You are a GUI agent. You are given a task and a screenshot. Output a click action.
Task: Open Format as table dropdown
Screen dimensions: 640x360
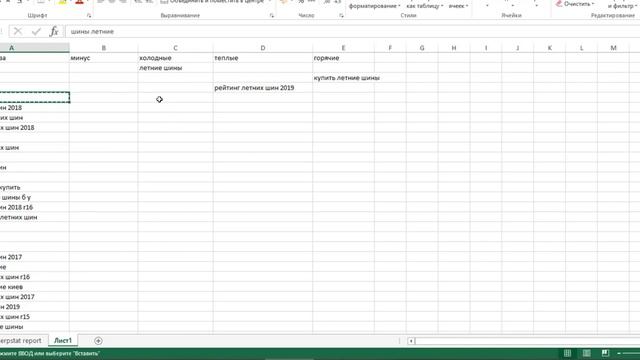(425, 6)
